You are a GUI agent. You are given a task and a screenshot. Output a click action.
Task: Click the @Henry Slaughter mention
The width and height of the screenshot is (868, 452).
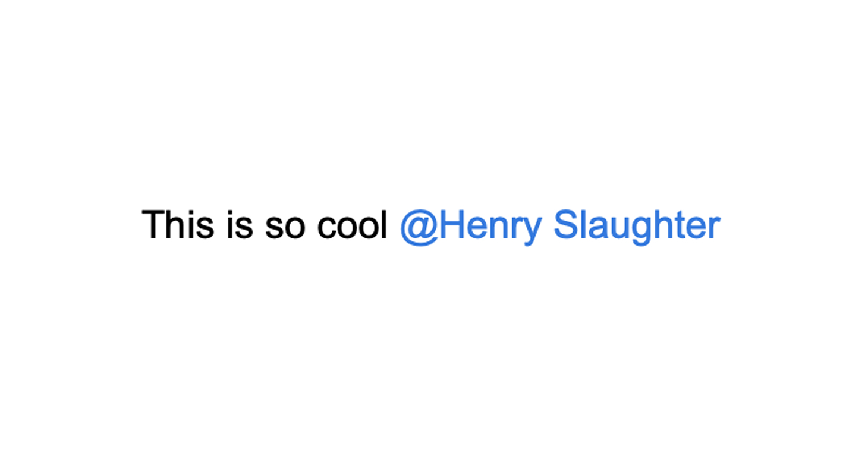pos(559,225)
